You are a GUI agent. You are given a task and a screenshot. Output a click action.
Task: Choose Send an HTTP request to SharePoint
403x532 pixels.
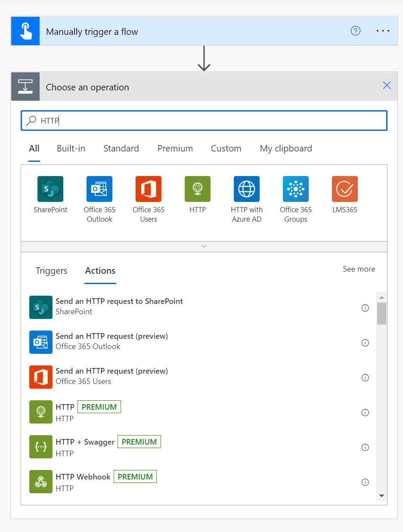pos(198,307)
